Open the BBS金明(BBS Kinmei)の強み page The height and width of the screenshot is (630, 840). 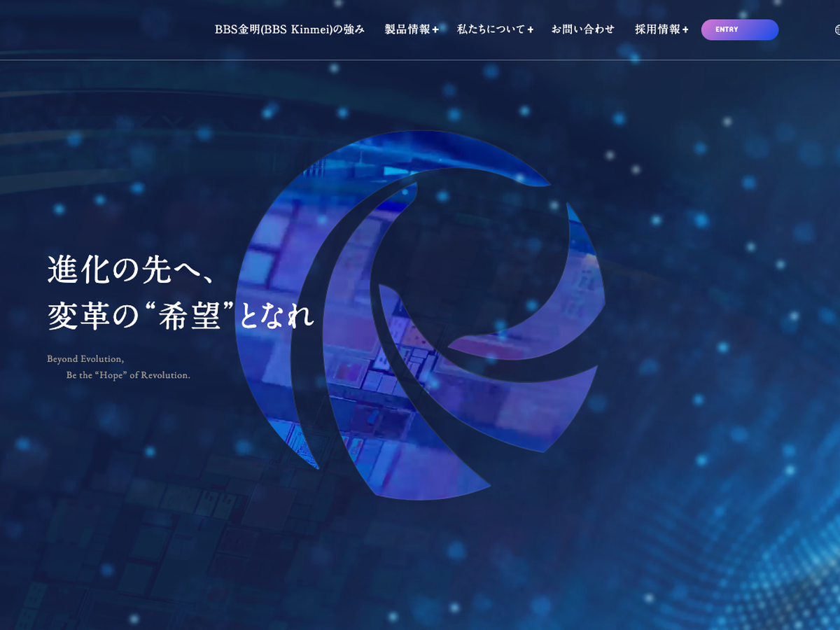[289, 29]
